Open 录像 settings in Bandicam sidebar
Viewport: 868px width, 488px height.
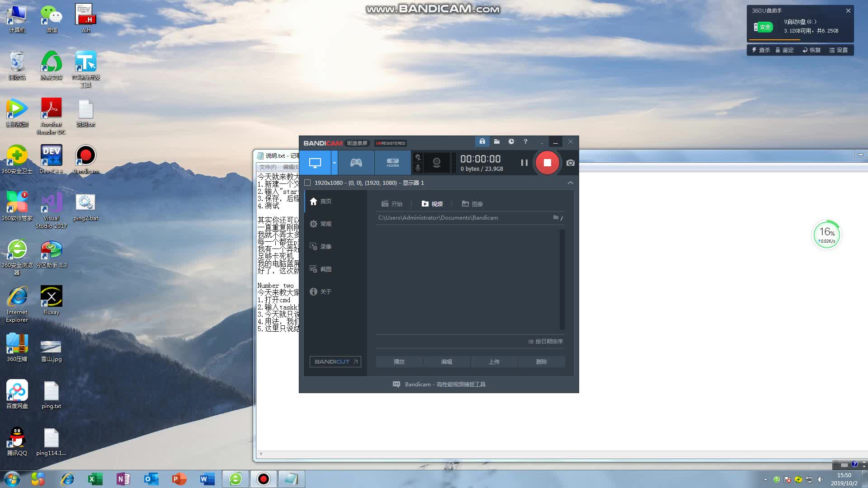point(335,247)
